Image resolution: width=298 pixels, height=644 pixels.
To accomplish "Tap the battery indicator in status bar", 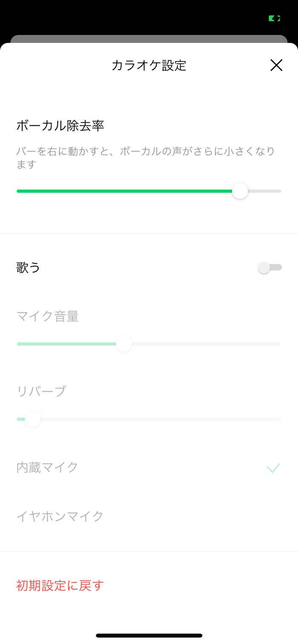I will click(274, 18).
